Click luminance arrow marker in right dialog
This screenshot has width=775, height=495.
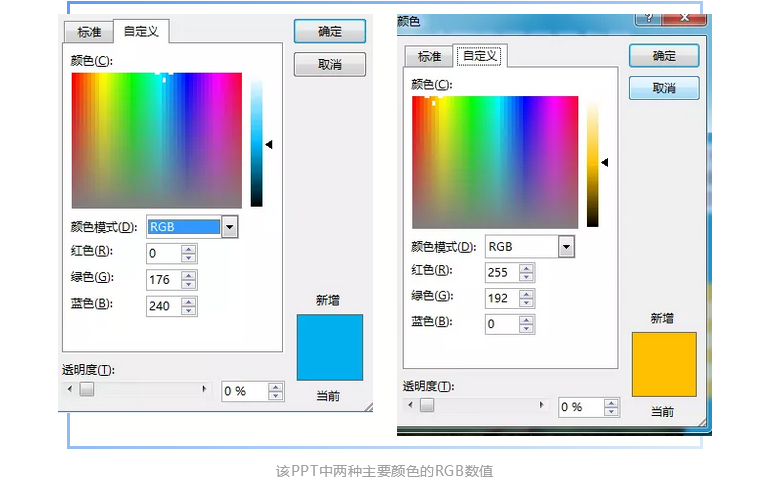[604, 162]
